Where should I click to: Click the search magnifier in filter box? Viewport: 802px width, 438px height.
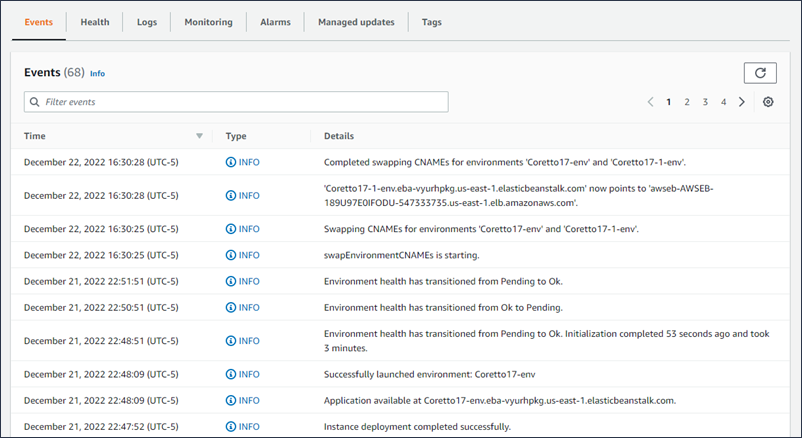35,102
